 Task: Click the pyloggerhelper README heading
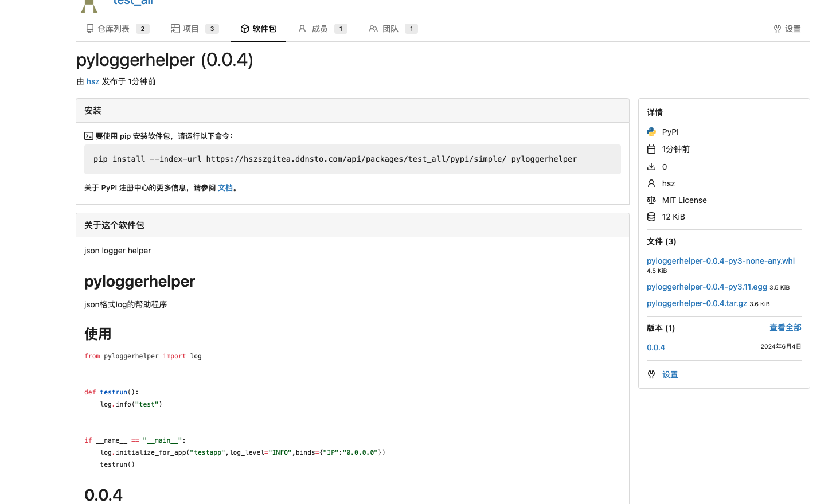(140, 282)
